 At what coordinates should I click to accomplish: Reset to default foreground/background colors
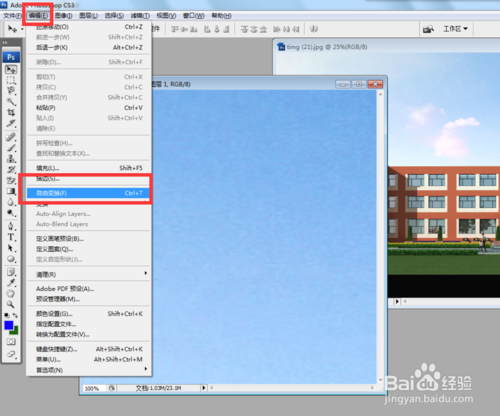[x=7, y=315]
